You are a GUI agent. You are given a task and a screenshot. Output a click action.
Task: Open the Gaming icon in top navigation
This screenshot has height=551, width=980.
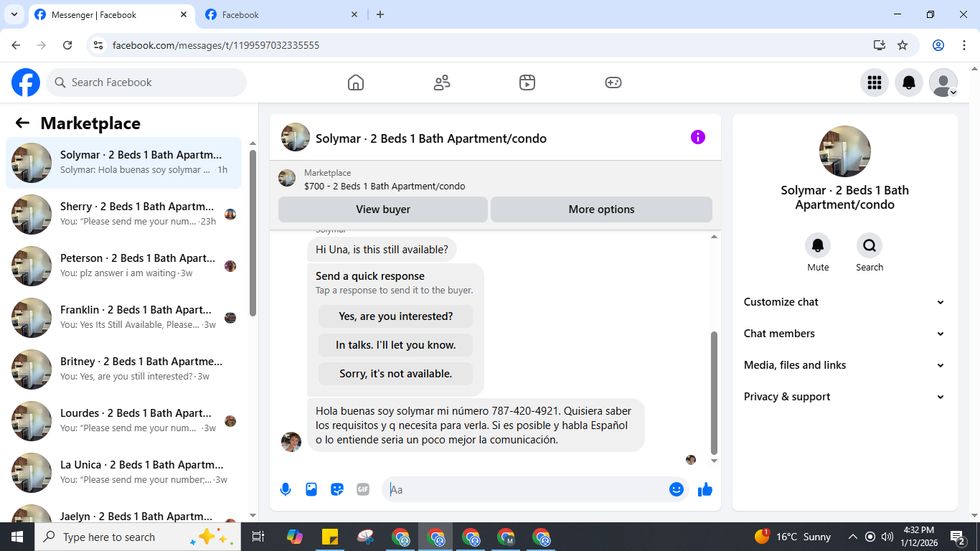point(613,83)
